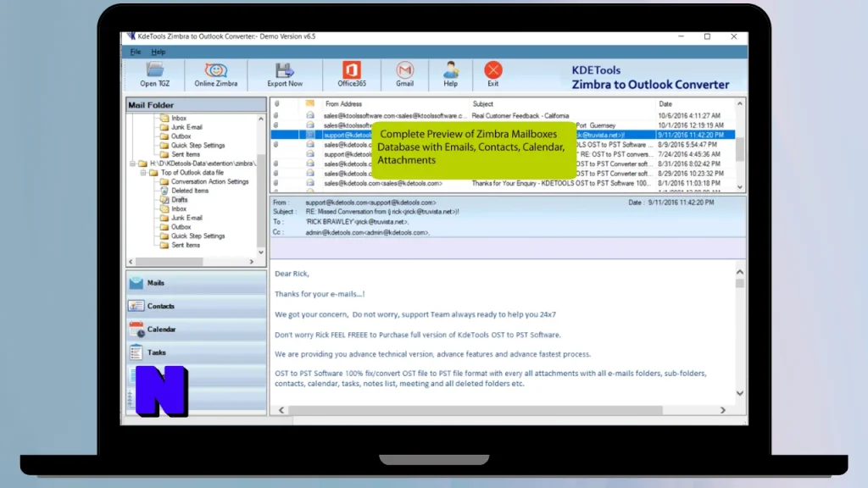Click the Contacts card icon

(136, 306)
